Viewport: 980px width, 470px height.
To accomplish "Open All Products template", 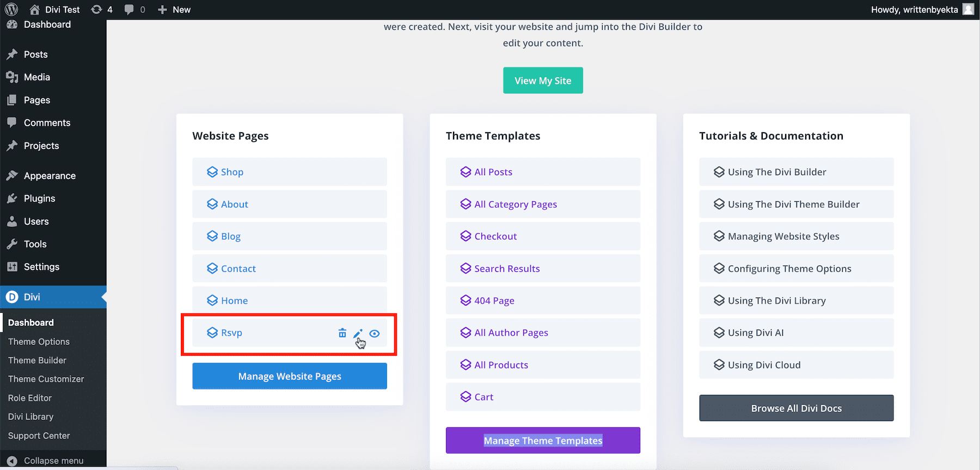I will pyautogui.click(x=543, y=364).
